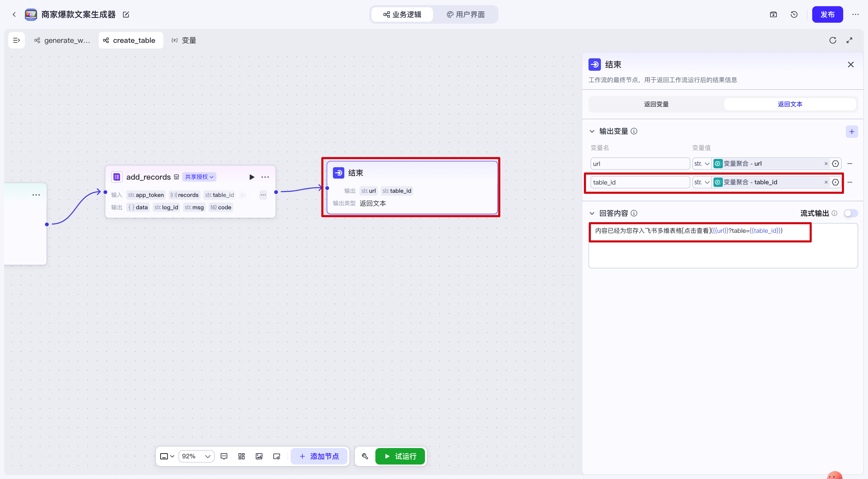The width and height of the screenshot is (868, 479).
Task: Click the table_id variable name field
Action: pyautogui.click(x=640, y=182)
